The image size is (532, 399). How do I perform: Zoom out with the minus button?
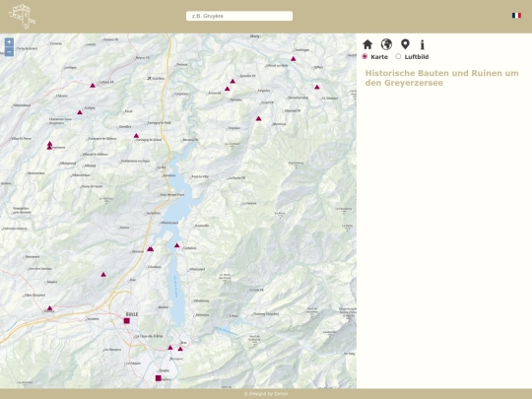tap(9, 51)
